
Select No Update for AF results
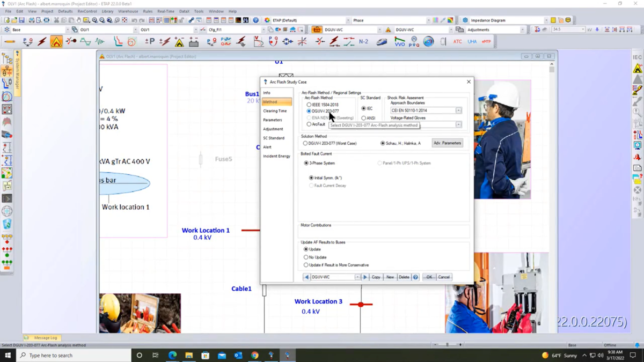[x=315, y=257]
